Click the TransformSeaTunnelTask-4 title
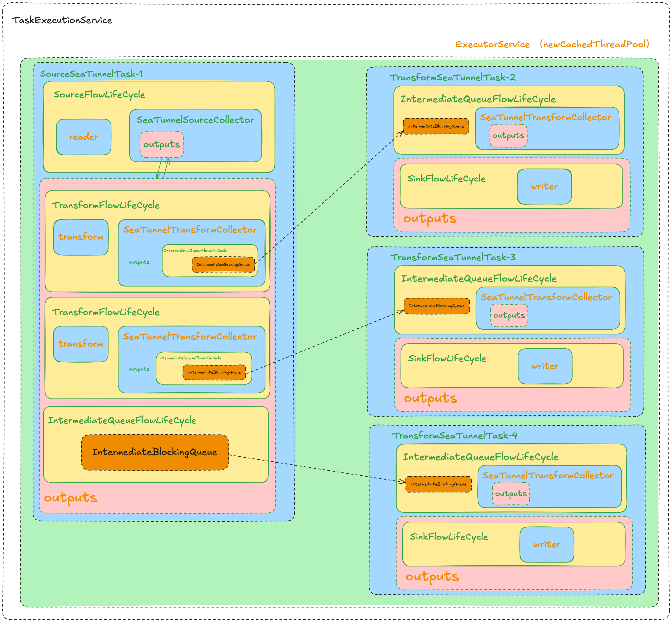 tap(454, 436)
